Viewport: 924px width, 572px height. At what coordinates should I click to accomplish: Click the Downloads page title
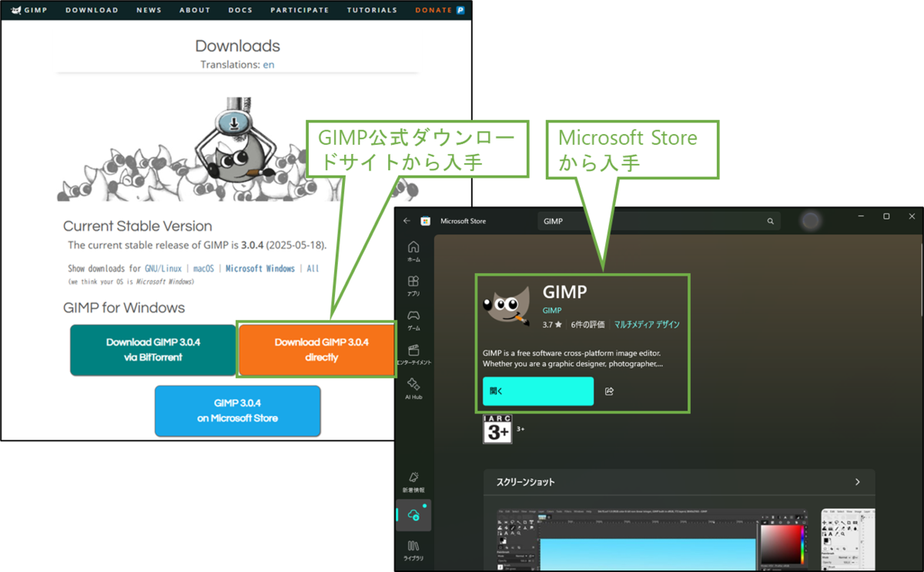237,46
